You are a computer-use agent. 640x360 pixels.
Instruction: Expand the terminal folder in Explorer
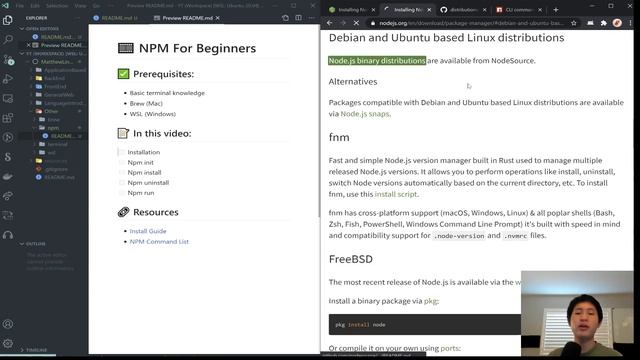[x=57, y=144]
